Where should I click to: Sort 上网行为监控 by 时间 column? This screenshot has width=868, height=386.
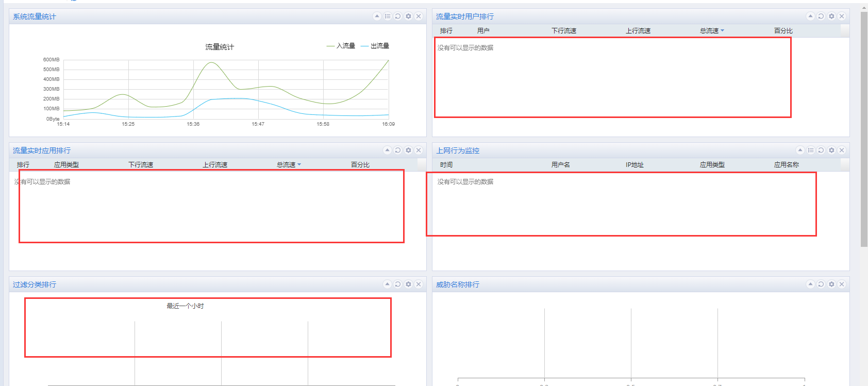446,165
